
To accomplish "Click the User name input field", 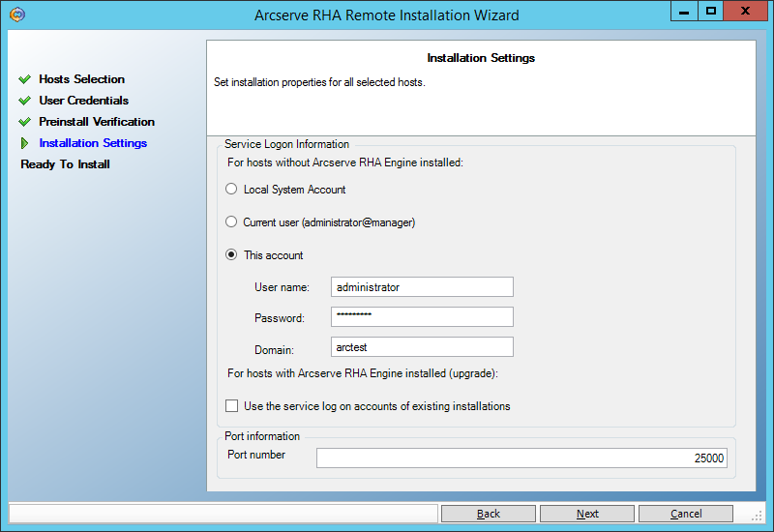I will [422, 286].
